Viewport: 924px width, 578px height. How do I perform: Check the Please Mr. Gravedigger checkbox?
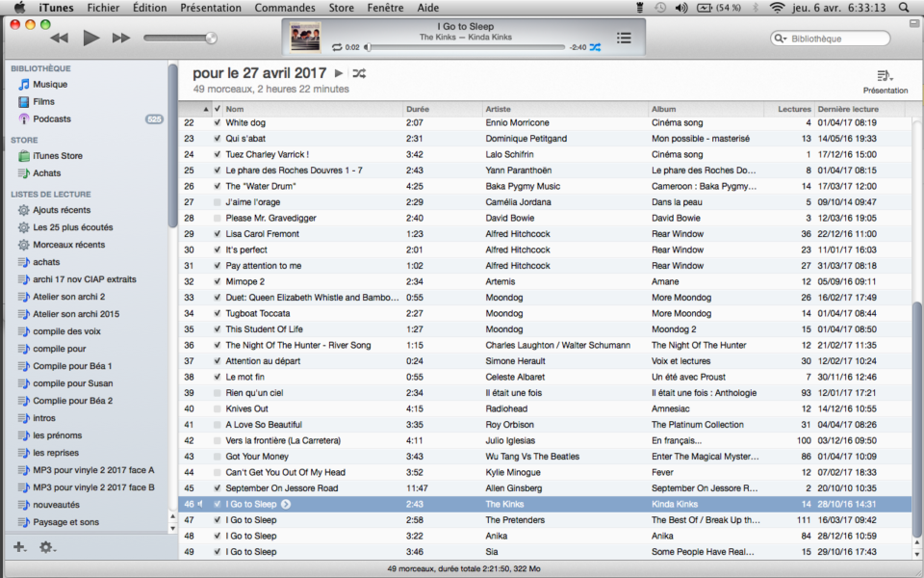[218, 219]
